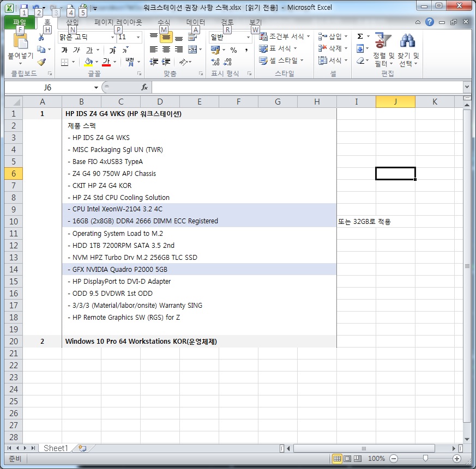Click the zoom level 100% button
The height and width of the screenshot is (469, 476).
pyautogui.click(x=376, y=459)
